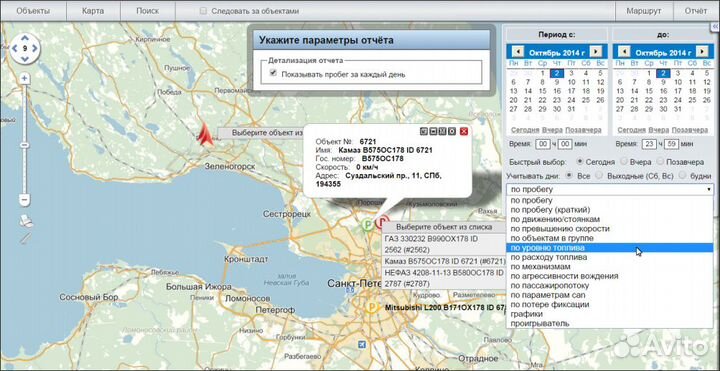The image size is (720, 371).
Task: Click the end time minutes field showing 59
Action: [671, 144]
